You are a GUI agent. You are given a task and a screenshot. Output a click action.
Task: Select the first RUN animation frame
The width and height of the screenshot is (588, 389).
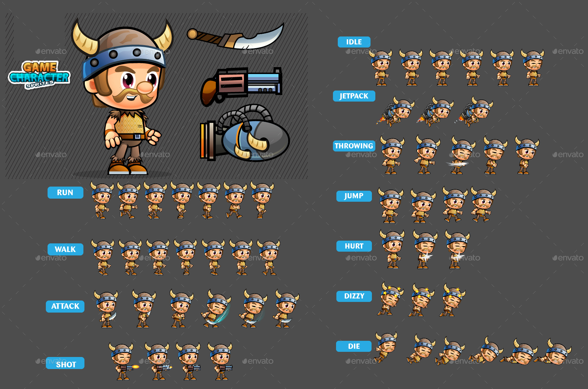tap(100, 201)
